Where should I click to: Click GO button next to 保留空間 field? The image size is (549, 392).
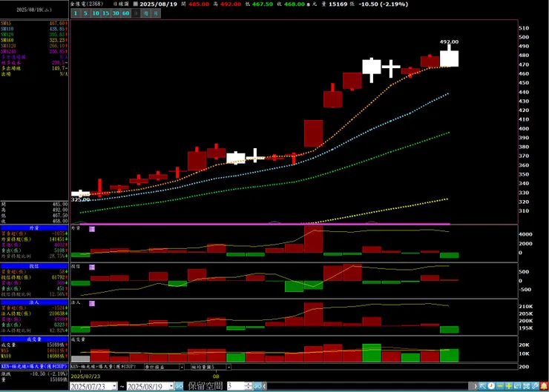(x=257, y=386)
